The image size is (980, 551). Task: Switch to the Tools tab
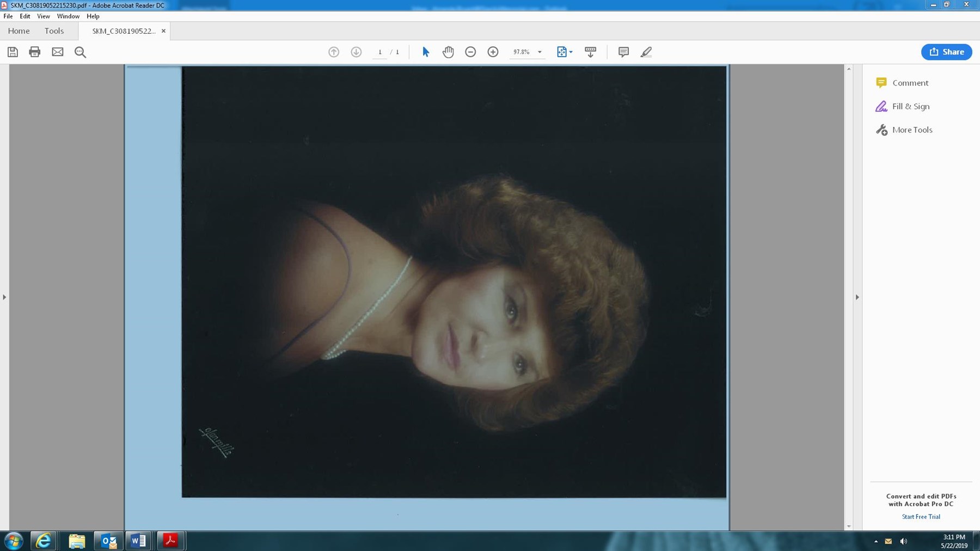click(54, 31)
